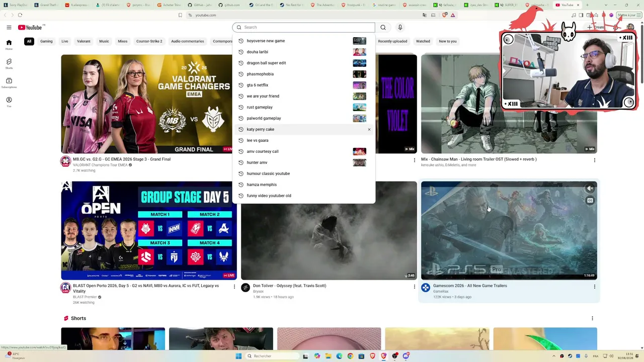
Task: Open the Windows Start menu
Action: (x=238, y=356)
